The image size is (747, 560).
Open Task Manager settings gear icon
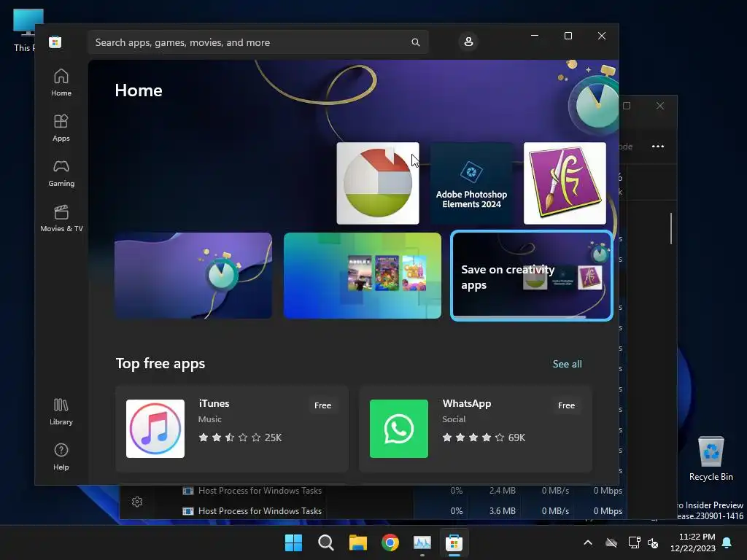[137, 502]
